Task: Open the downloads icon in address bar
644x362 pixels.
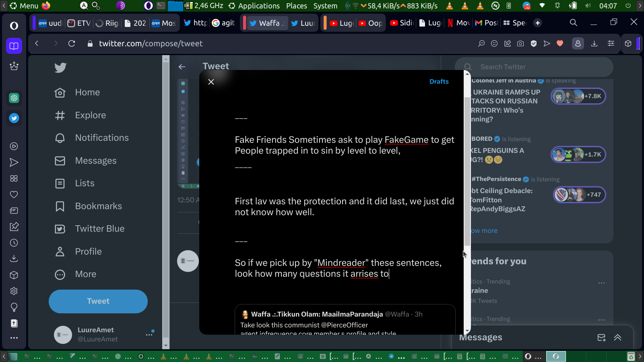Action: 594,43
